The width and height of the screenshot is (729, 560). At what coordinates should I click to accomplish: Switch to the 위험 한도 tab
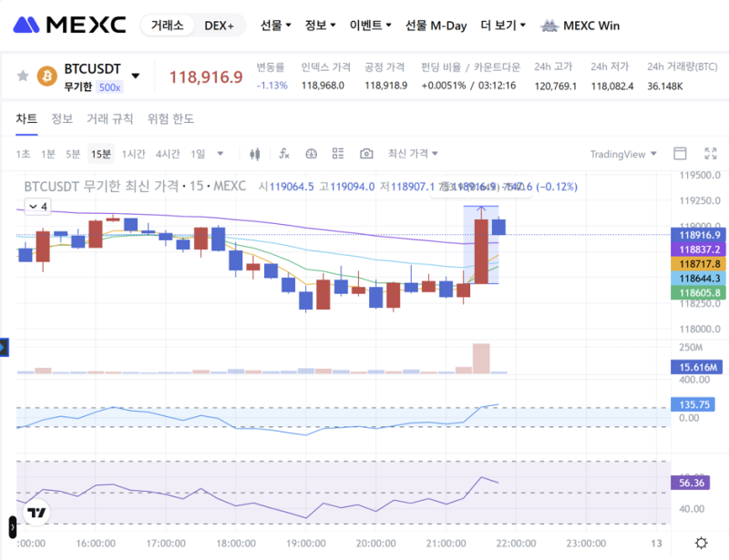(x=170, y=119)
